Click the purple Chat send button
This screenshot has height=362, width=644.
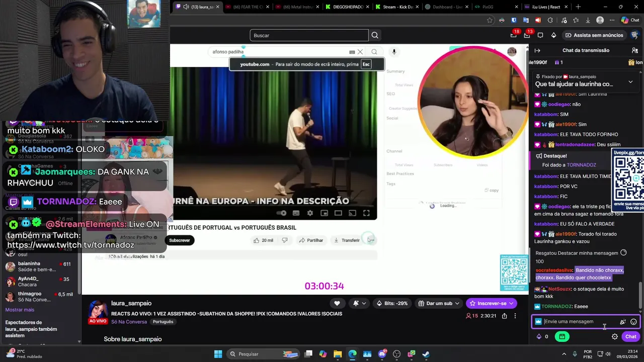(x=631, y=337)
